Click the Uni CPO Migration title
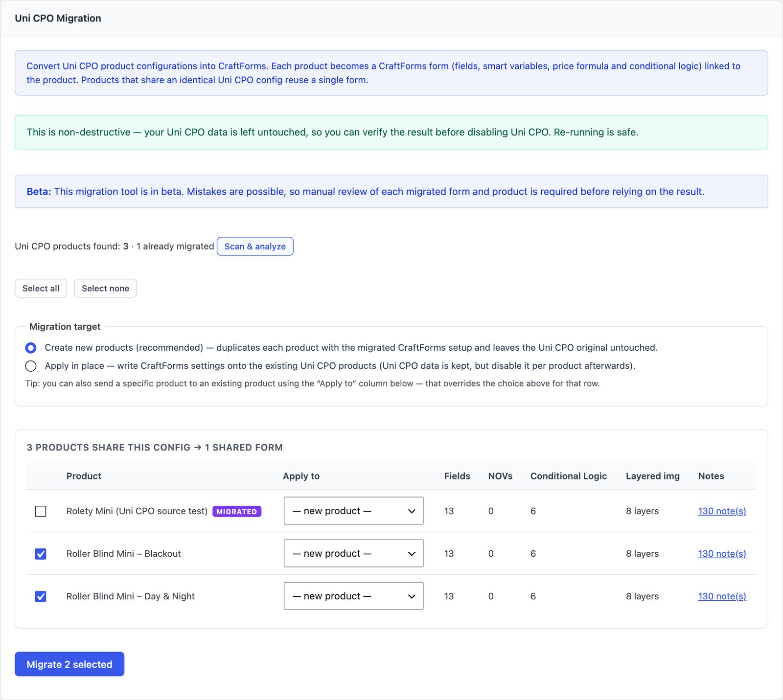This screenshot has width=783, height=700. [x=58, y=18]
